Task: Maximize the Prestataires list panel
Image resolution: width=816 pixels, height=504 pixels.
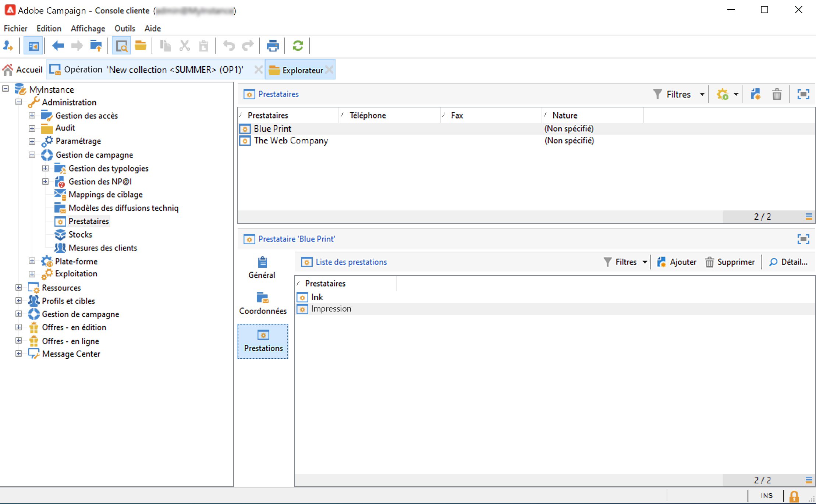Action: tap(803, 95)
